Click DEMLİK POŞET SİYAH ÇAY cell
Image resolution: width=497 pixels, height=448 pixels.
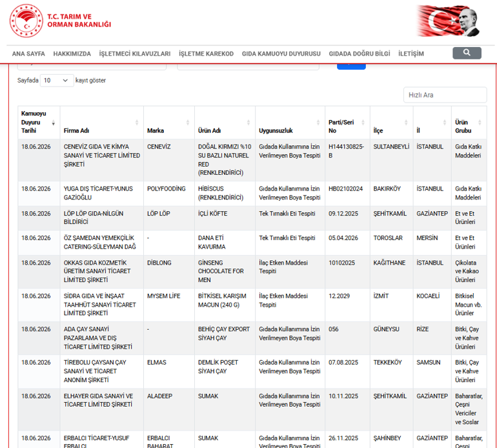[x=225, y=371]
